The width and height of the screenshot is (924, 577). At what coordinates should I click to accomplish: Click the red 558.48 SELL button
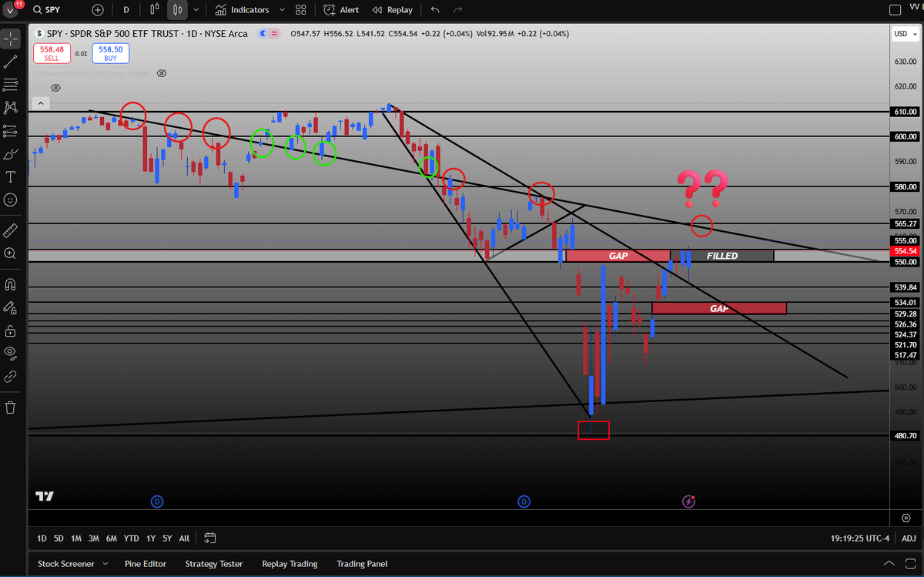point(52,53)
